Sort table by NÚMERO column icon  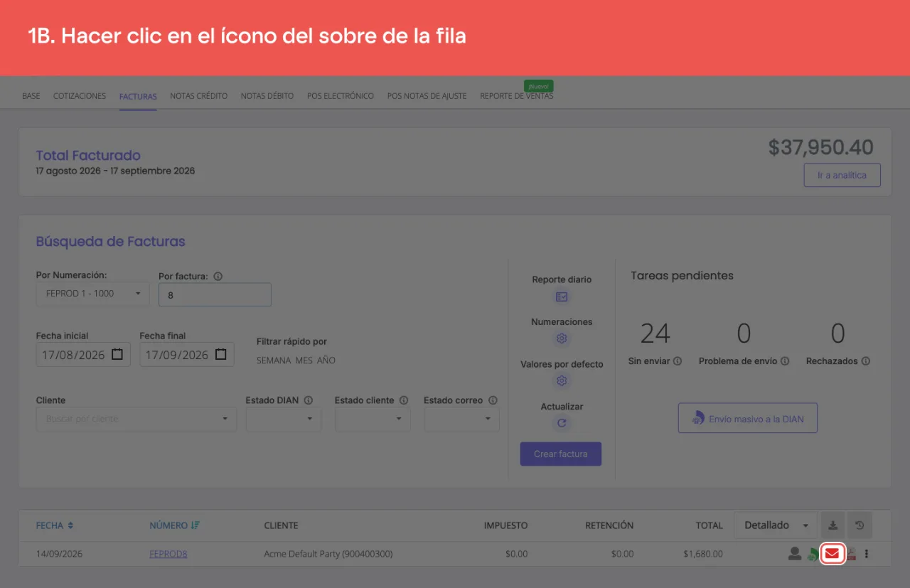coord(195,525)
